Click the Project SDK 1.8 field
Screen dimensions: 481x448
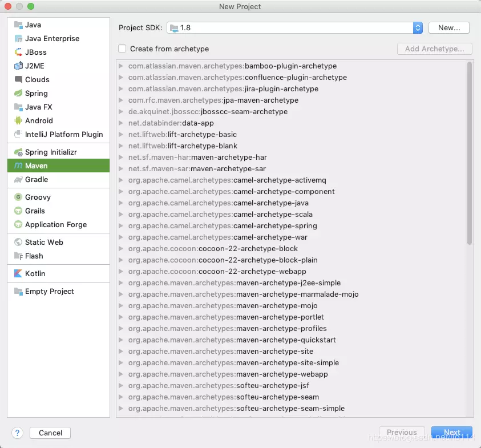tap(294, 28)
